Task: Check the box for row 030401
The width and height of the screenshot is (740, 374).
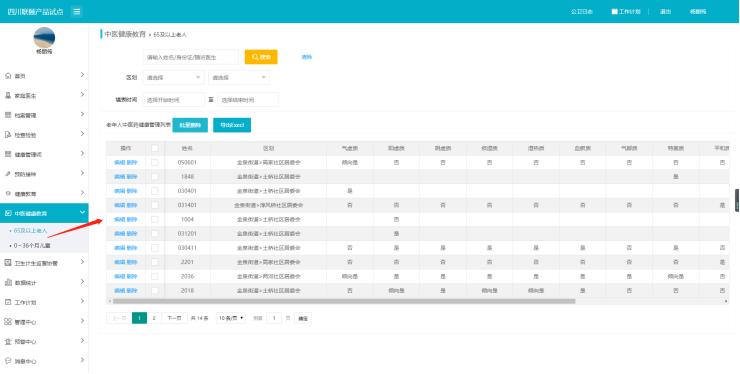Action: coord(155,191)
